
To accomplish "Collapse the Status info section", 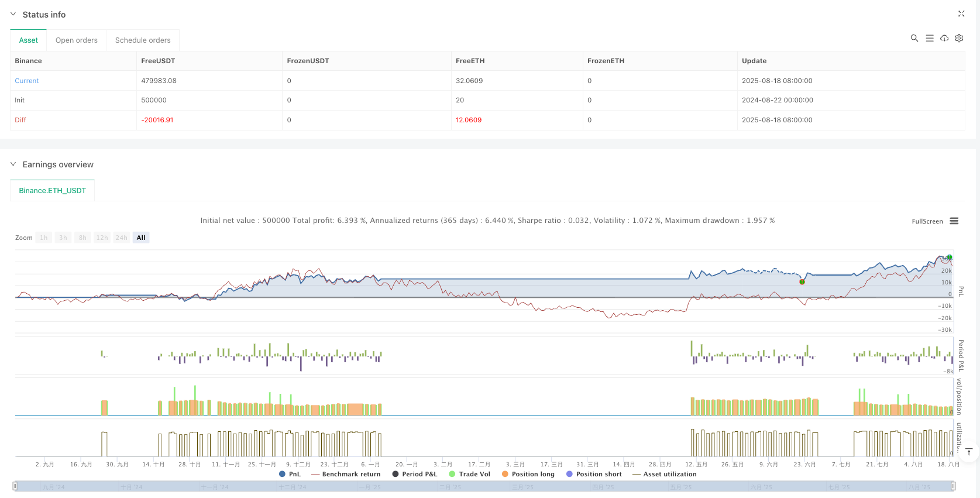I will 13,14.
